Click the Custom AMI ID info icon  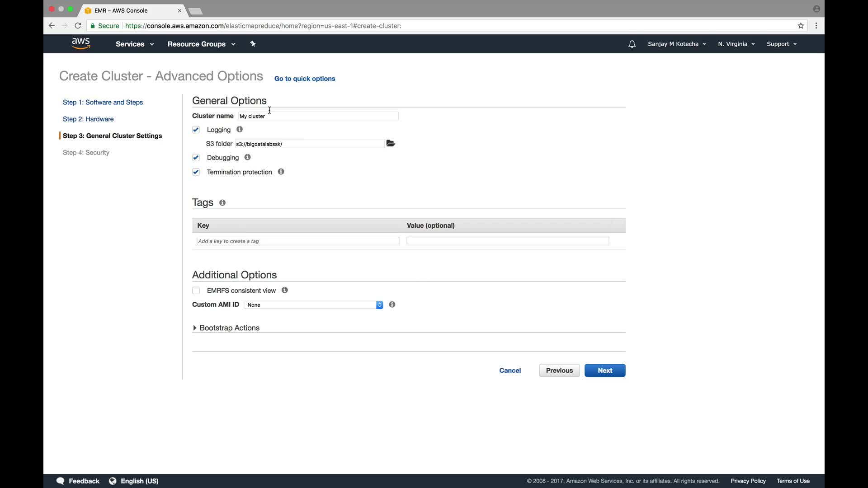coord(392,305)
